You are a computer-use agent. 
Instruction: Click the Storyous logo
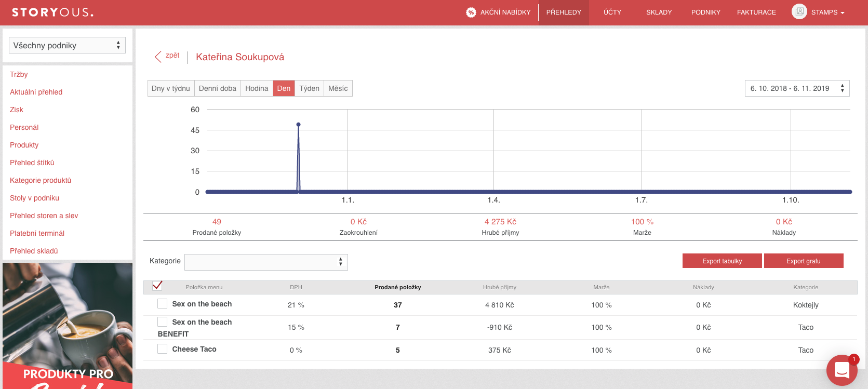[x=52, y=12]
